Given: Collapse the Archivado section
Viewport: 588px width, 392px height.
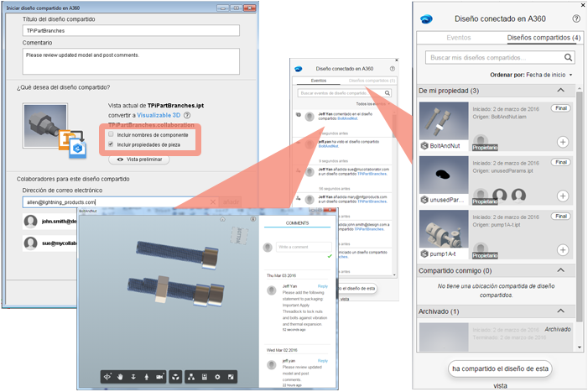Looking at the screenshot, I should pos(560,311).
